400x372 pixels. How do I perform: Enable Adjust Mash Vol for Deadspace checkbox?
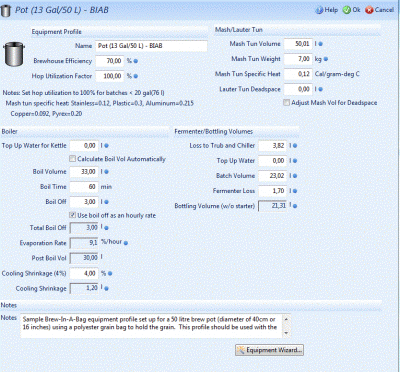pyautogui.click(x=286, y=103)
